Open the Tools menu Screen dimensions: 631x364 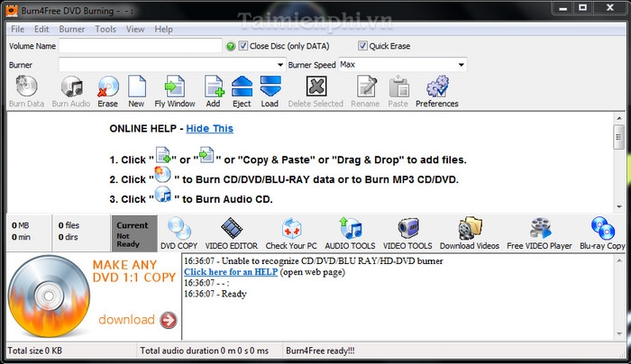click(105, 29)
